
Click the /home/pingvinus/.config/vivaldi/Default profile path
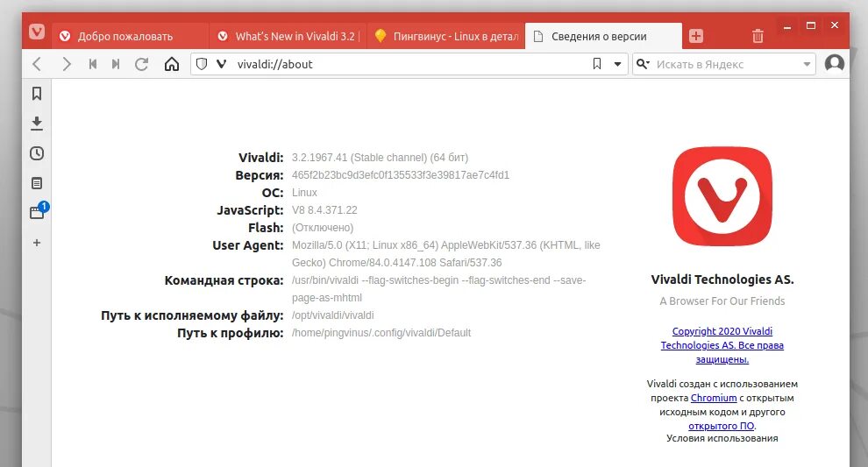(x=381, y=333)
